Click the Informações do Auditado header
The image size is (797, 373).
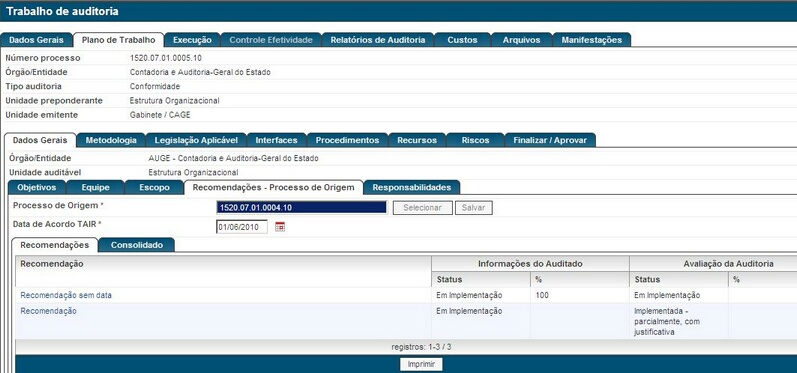pyautogui.click(x=530, y=264)
